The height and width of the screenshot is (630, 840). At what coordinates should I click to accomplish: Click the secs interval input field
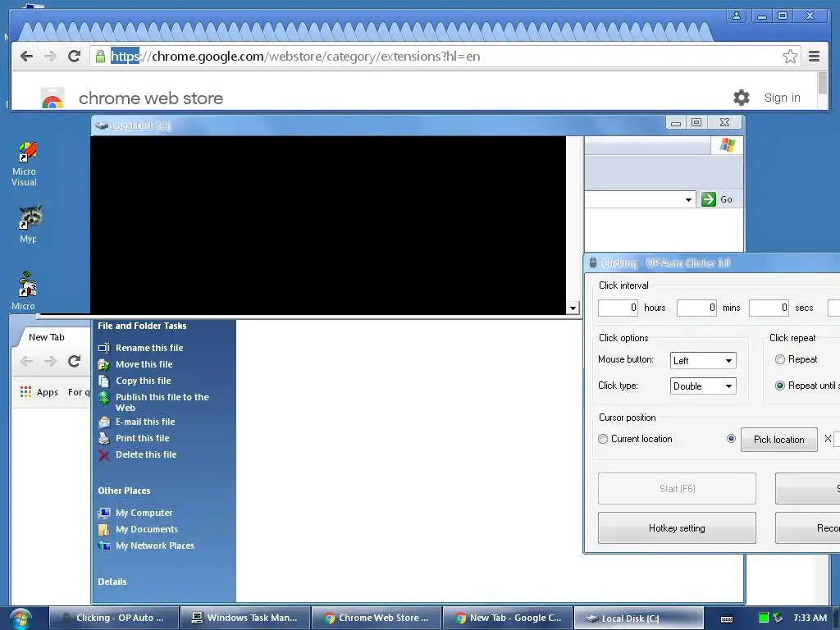point(769,308)
